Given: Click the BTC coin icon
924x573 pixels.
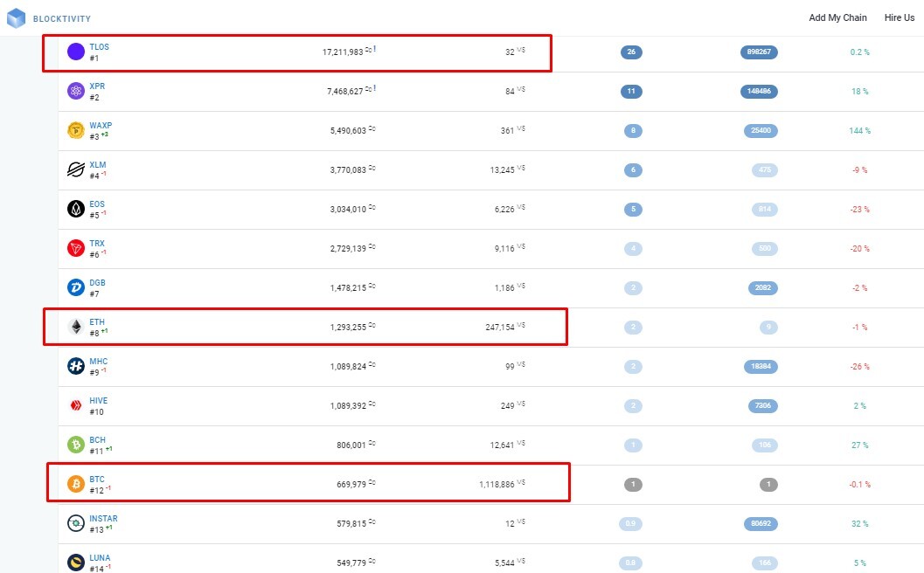Looking at the screenshot, I should point(76,484).
